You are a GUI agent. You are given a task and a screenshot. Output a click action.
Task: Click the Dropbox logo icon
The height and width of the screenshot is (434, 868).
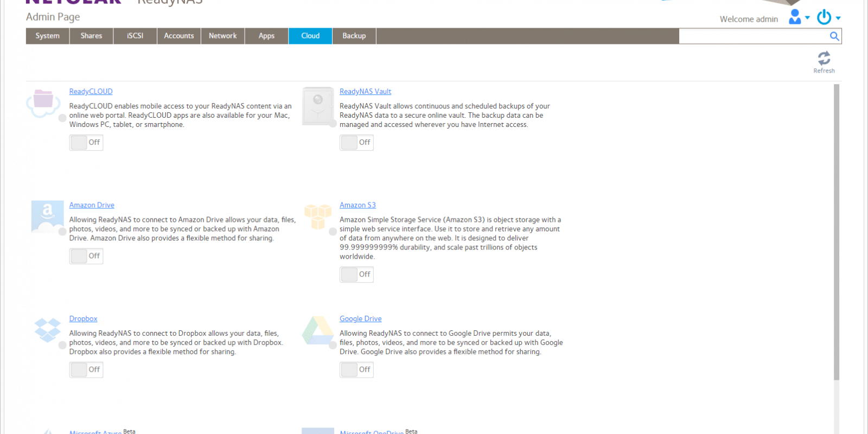[48, 330]
